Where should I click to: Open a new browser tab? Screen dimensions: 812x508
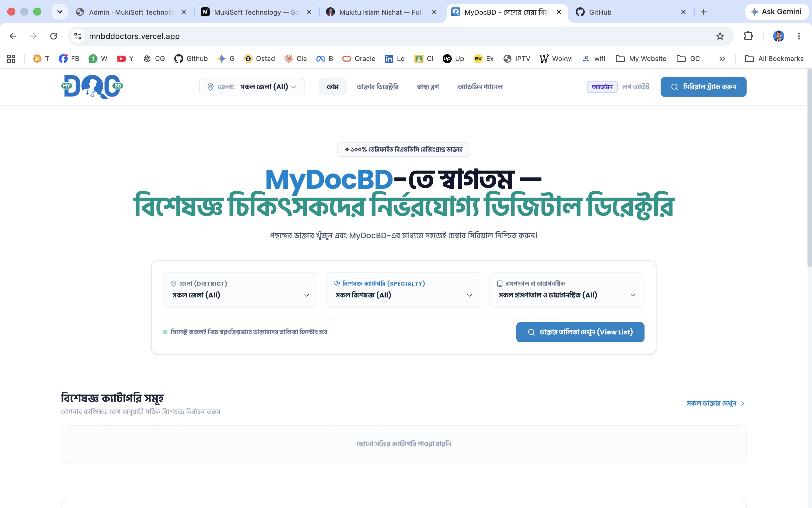[x=704, y=12]
